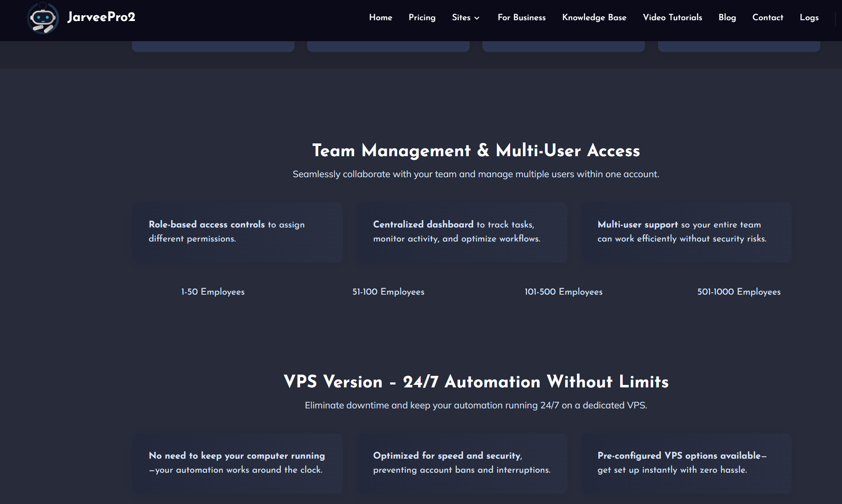Viewport: 842px width, 504px height.
Task: Click the chevron arrow beside Sites
Action: 477,18
